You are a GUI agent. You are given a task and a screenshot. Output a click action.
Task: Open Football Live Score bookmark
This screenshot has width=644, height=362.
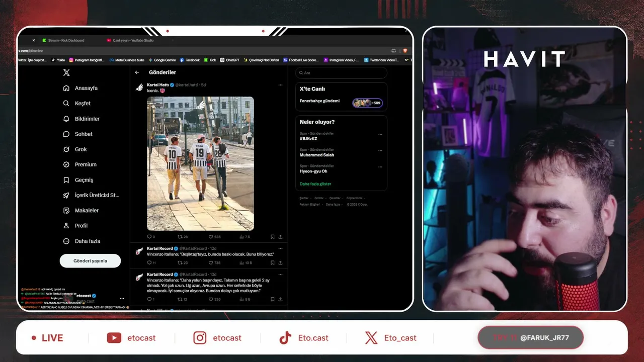[x=301, y=60]
